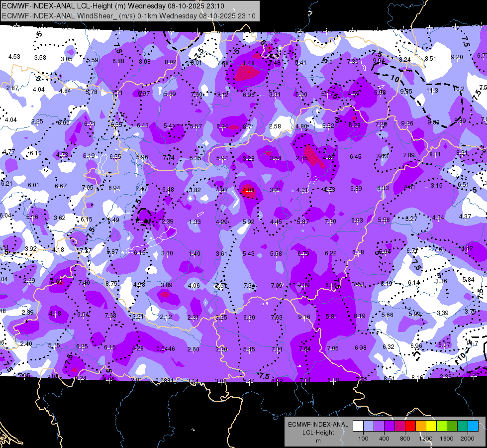Click the white swatch in the legend
This screenshot has width=487, height=448.
[358, 426]
